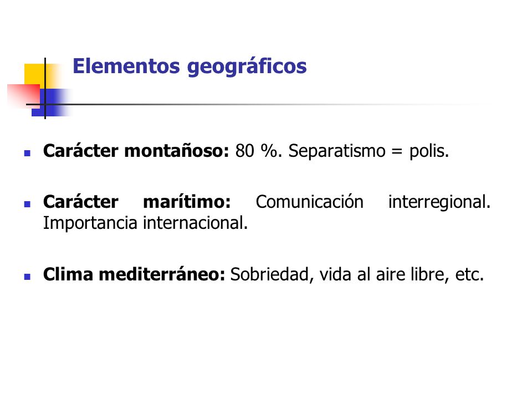Image resolution: width=532 pixels, height=399 pixels.
Task: Click the bullet before 'Carácter marítimo'
Action: pyautogui.click(x=28, y=204)
